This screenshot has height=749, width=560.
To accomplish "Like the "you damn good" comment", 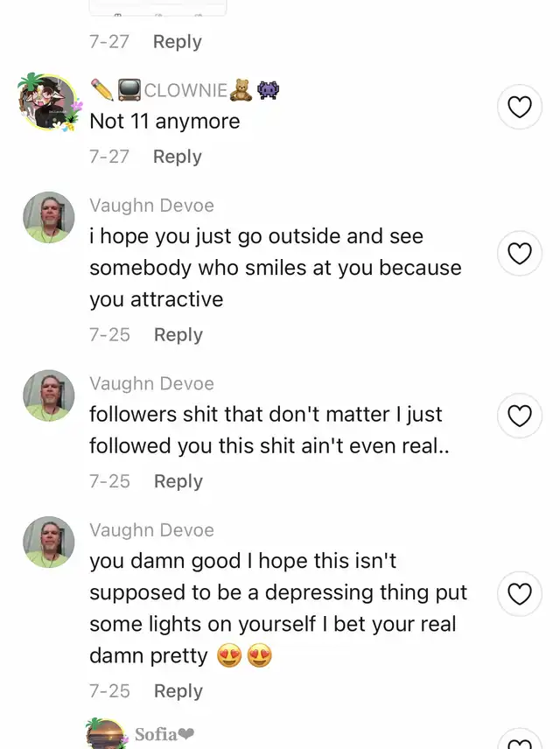I will 520,594.
